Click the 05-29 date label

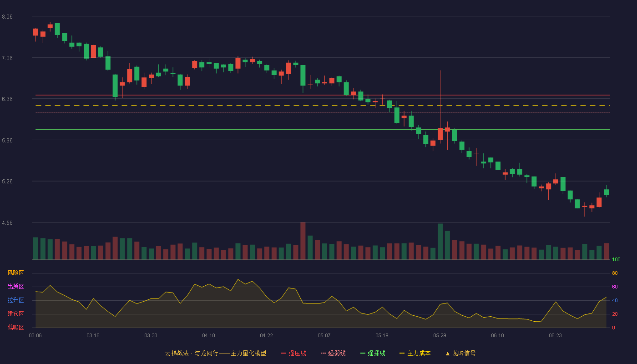point(440,335)
